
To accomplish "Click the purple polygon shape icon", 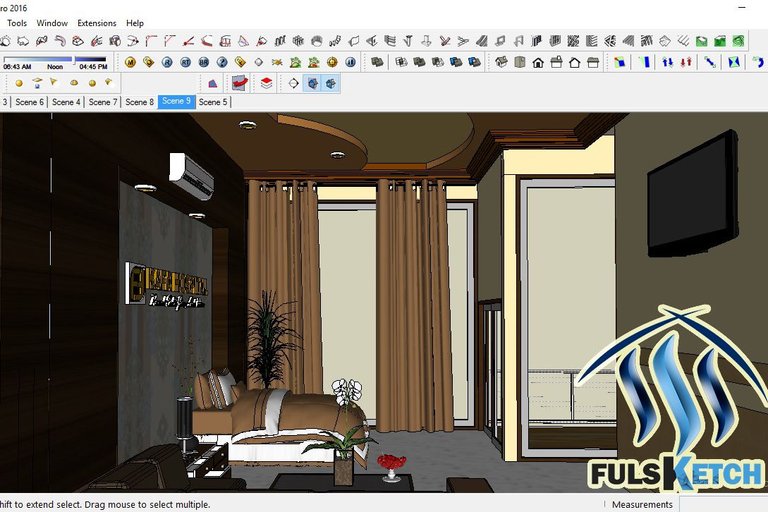I will [213, 83].
